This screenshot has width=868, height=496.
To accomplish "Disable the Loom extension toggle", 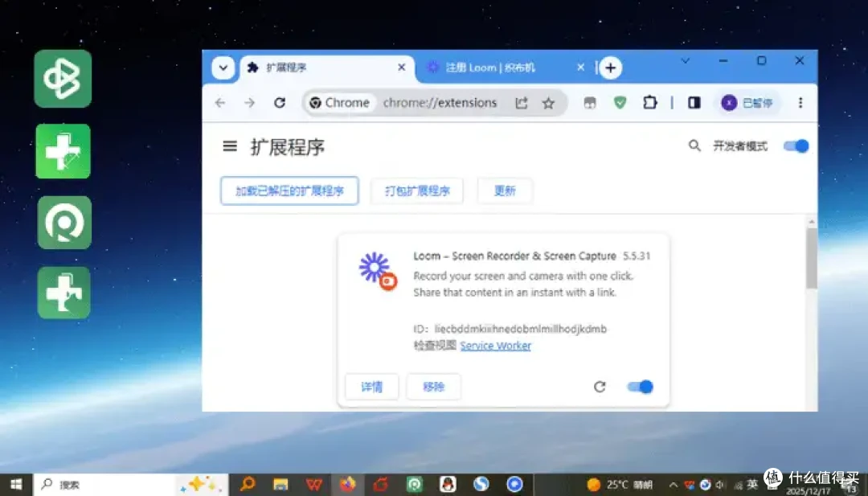I will click(x=640, y=387).
